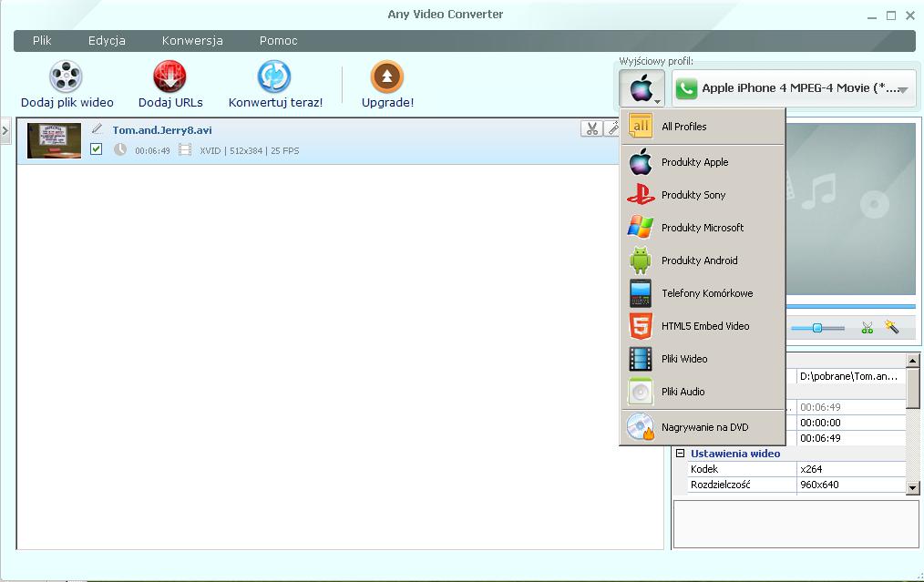Choose Pliki Audio profile category
Viewport: 924px width, 582px height.
(703, 392)
